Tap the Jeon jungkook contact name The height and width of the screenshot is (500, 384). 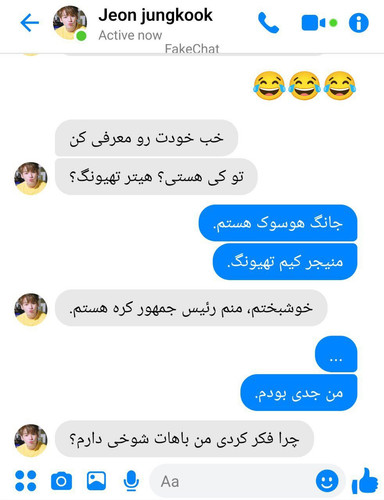pos(155,15)
